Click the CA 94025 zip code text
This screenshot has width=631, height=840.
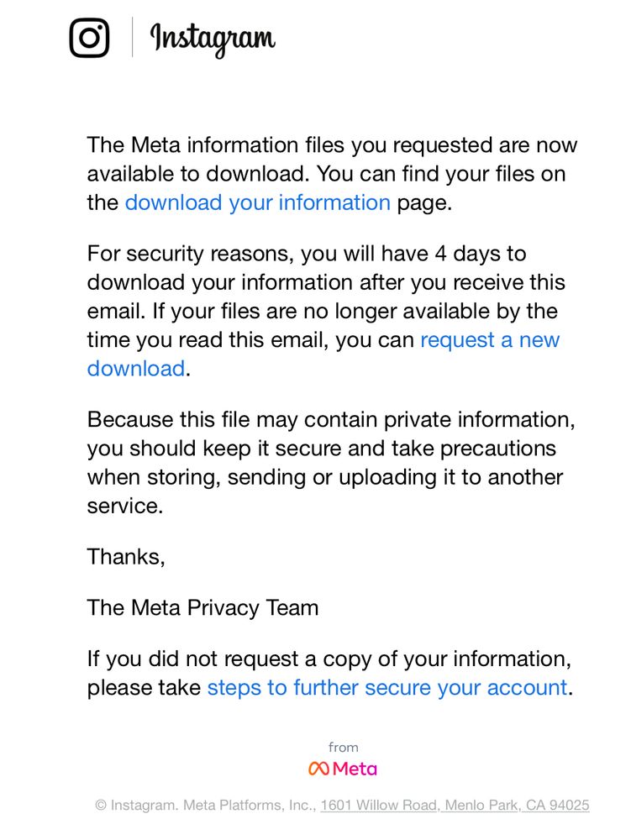(558, 805)
